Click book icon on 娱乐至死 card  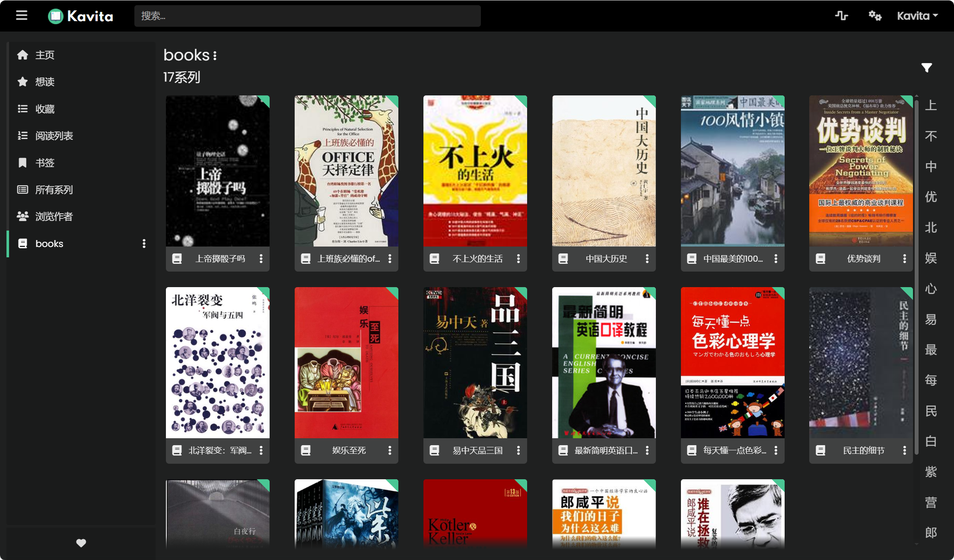coord(305,450)
